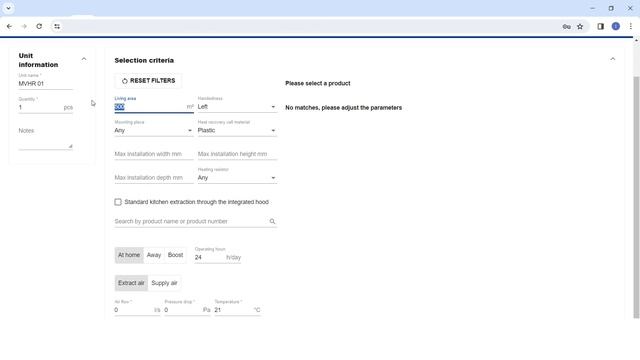Click the Notes text area
The image size is (640, 360).
pyautogui.click(x=45, y=139)
